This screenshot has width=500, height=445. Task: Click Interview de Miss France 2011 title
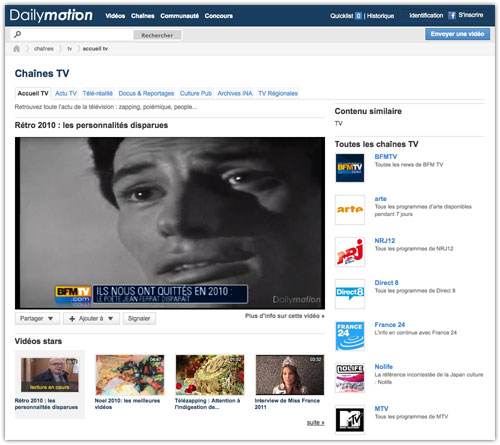click(287, 404)
